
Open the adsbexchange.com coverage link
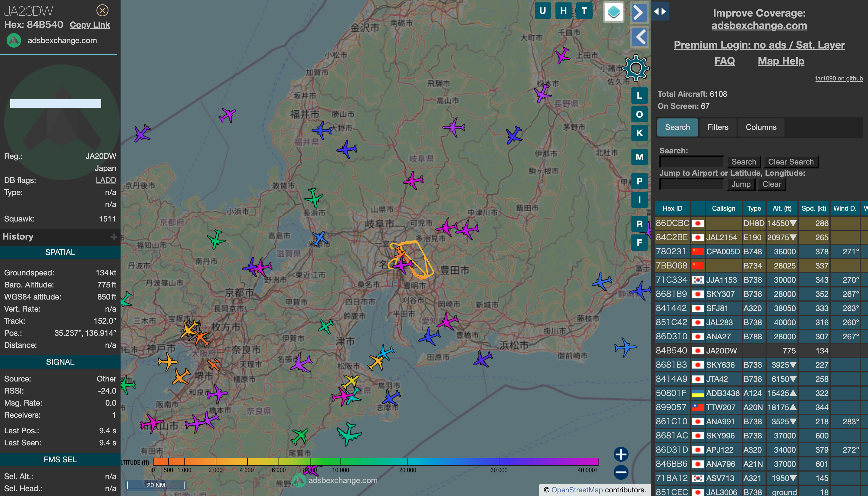pyautogui.click(x=759, y=26)
